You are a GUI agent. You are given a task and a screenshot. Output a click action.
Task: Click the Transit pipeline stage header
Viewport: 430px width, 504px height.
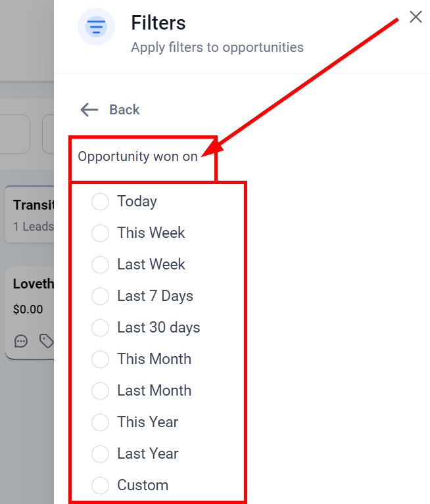pyautogui.click(x=33, y=206)
